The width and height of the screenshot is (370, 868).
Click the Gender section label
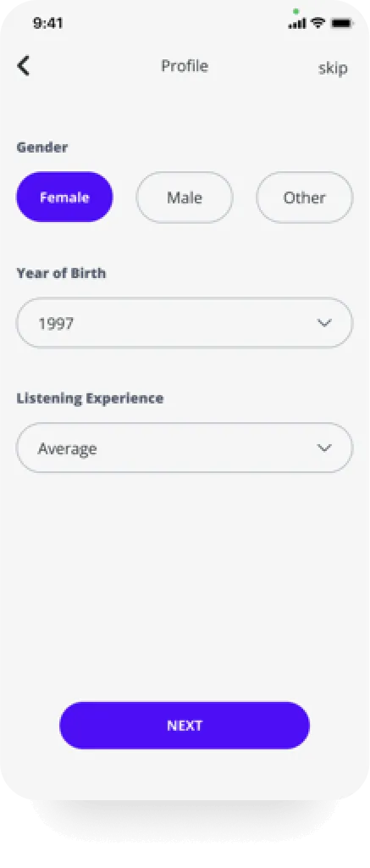[42, 147]
